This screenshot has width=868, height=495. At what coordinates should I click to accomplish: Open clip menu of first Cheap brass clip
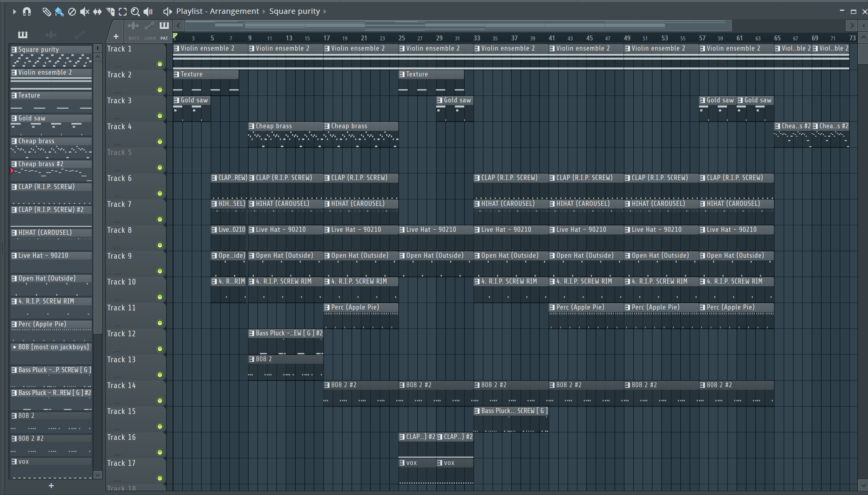tap(251, 126)
